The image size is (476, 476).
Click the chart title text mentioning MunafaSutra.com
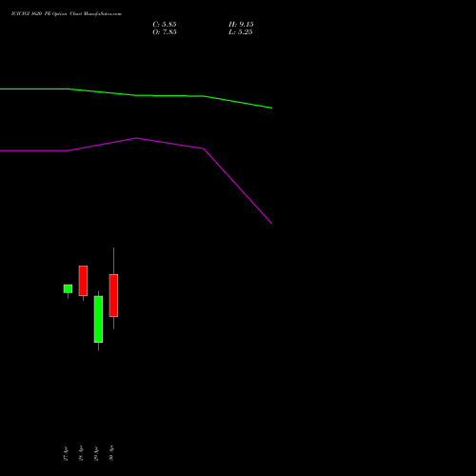coord(67,13)
